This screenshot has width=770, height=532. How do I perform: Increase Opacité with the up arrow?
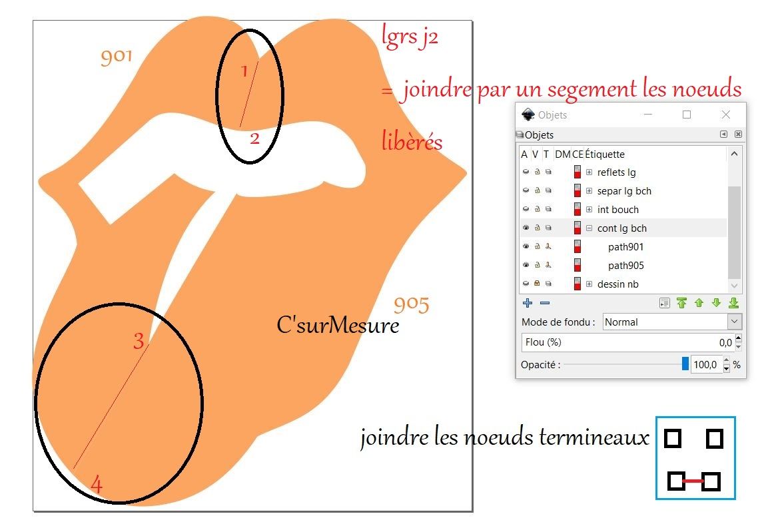coord(726,361)
